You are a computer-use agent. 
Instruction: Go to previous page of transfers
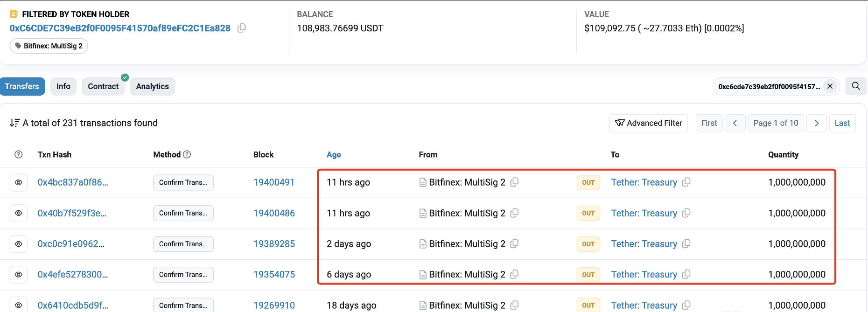pyautogui.click(x=735, y=123)
